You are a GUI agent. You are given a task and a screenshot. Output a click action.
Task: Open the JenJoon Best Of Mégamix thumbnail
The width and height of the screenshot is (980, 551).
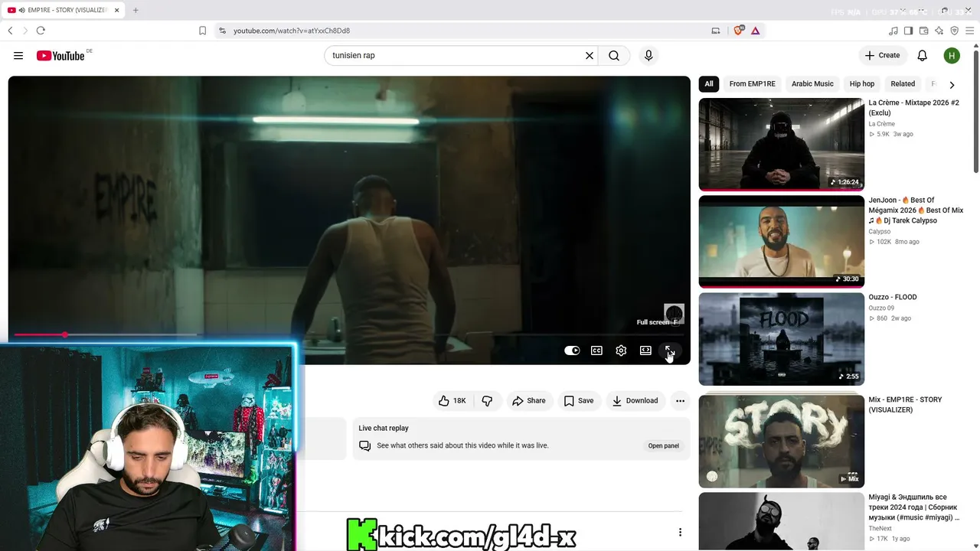pos(781,241)
